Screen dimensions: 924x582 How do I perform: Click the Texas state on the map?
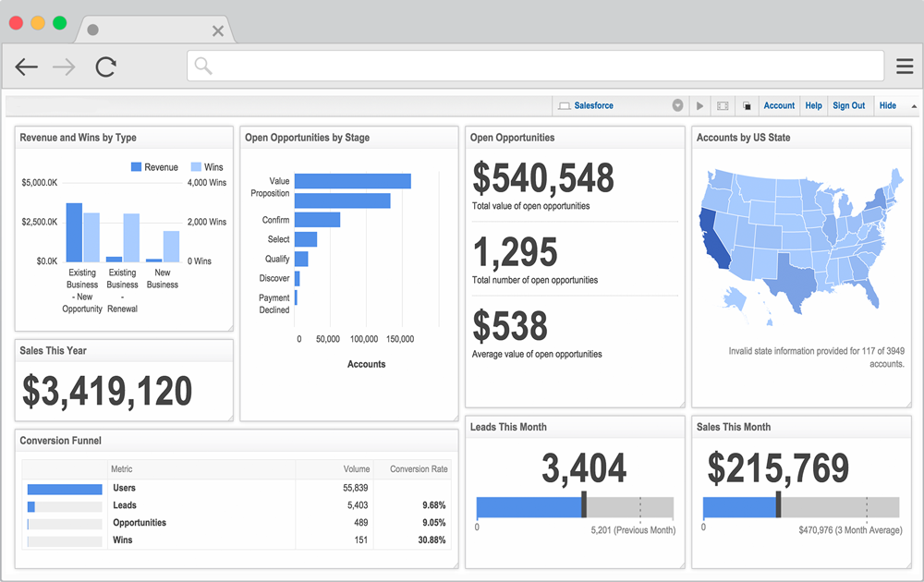click(x=793, y=283)
